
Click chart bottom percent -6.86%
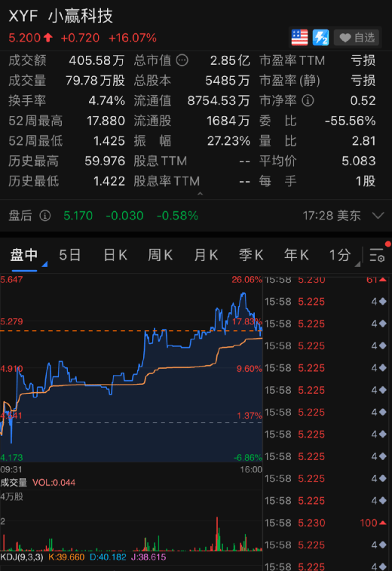[248, 457]
